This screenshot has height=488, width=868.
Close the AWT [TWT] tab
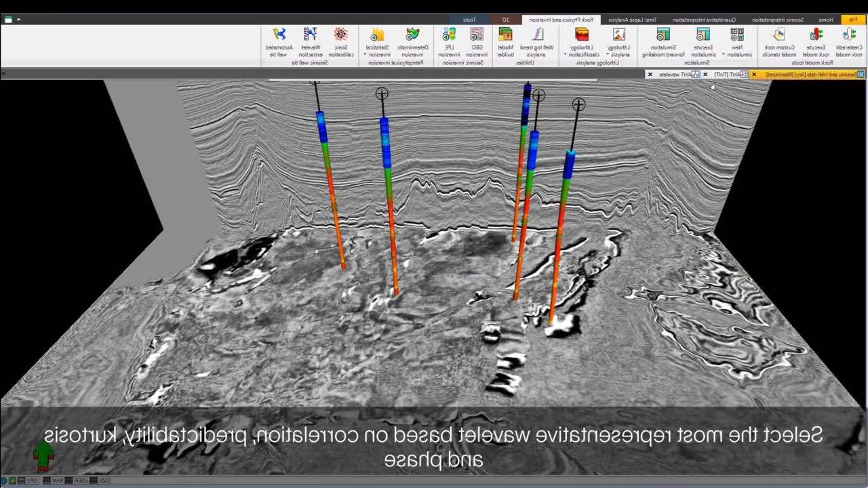click(705, 74)
